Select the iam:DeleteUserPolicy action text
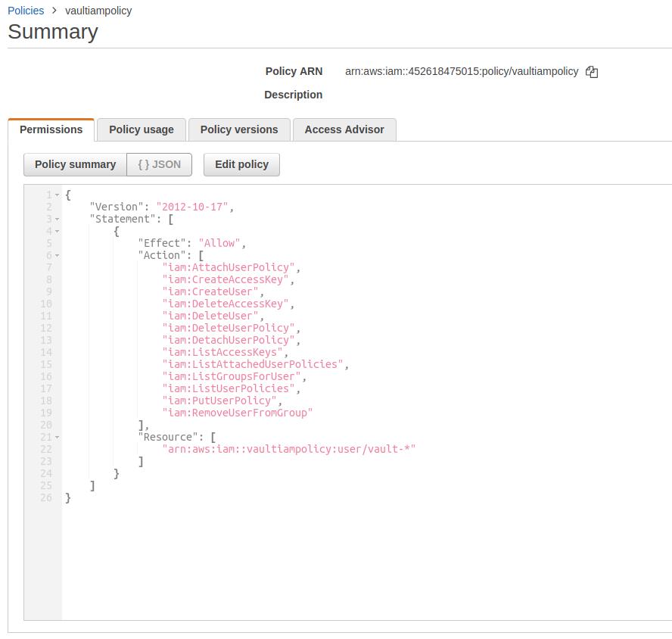The image size is (672, 639). [229, 328]
